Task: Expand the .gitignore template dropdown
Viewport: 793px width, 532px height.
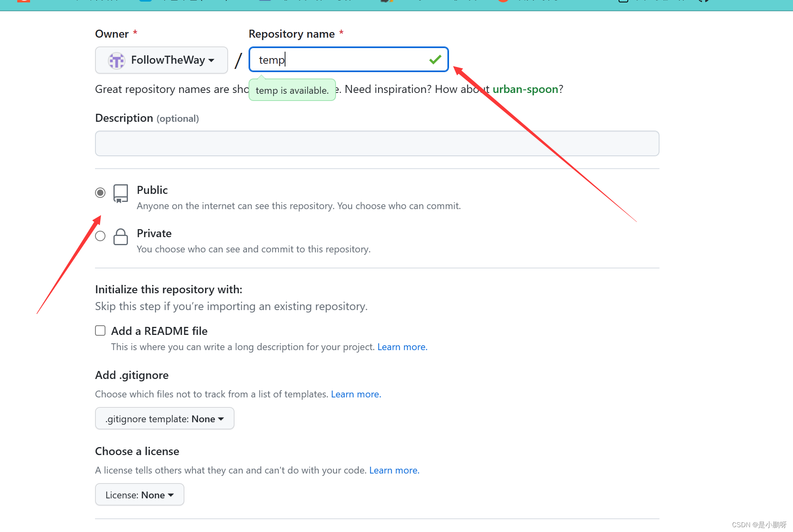Action: (164, 419)
